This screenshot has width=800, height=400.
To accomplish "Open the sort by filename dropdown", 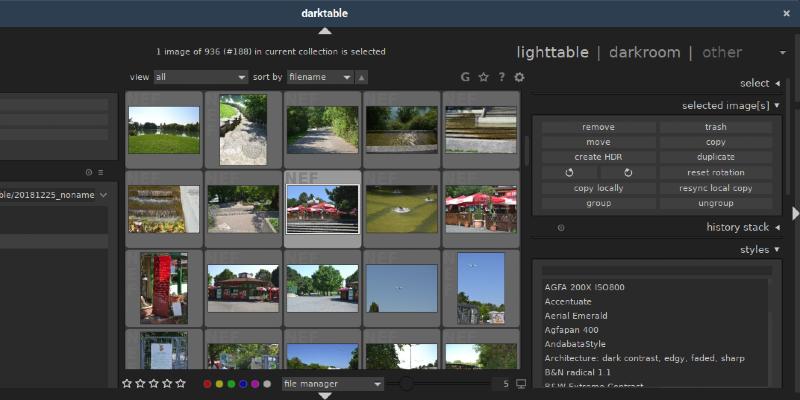I will coord(320,77).
